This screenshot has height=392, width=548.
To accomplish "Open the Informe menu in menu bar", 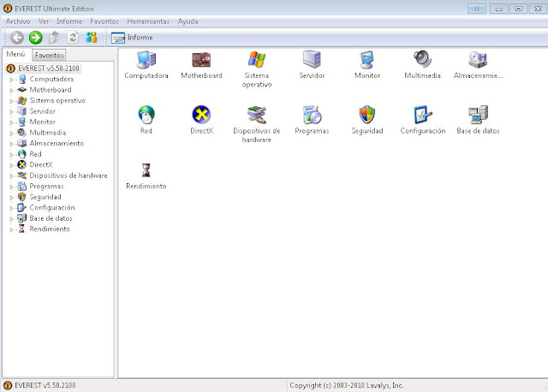I will point(69,21).
